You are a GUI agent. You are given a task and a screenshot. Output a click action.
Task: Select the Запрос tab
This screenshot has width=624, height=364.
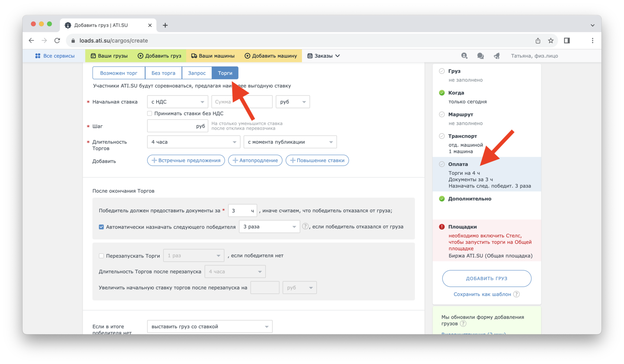pos(197,73)
